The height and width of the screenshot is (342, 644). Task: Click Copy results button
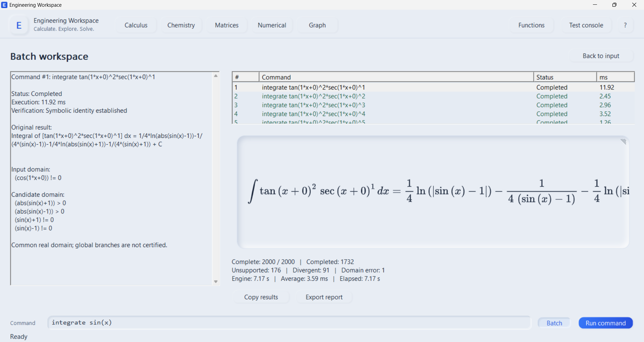(x=261, y=297)
